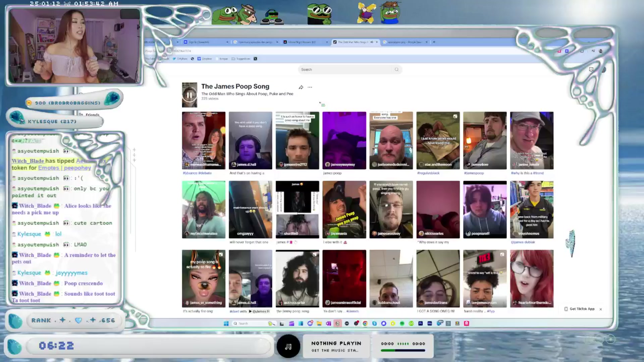Open the omgzayyy video thumbnail

pos(251,209)
